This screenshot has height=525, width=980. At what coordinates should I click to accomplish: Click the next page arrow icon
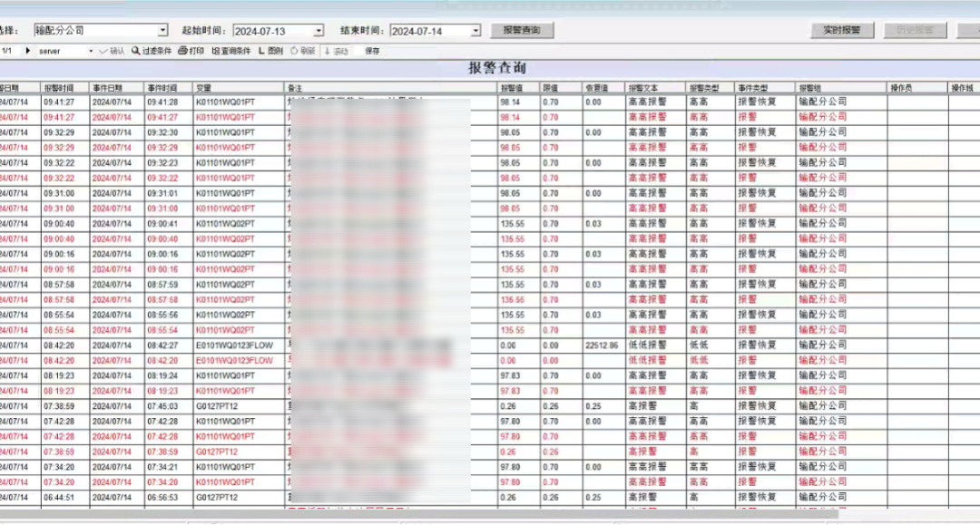coord(27,51)
